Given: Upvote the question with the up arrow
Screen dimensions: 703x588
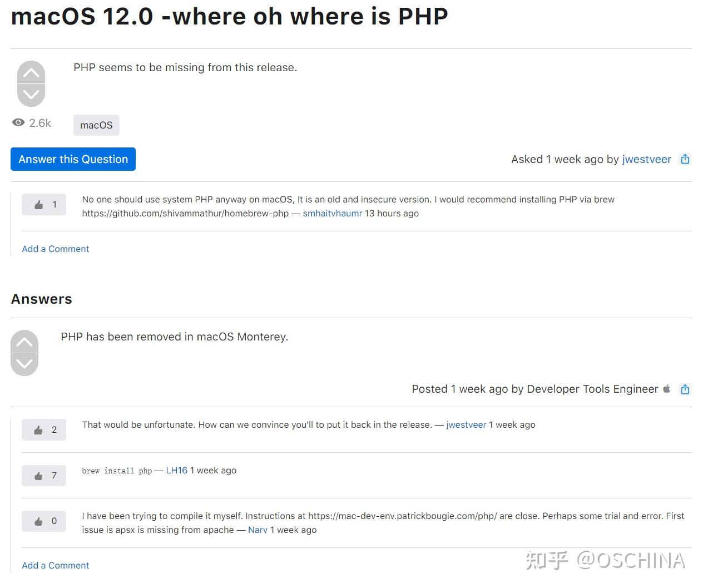Looking at the screenshot, I should click(x=31, y=71).
